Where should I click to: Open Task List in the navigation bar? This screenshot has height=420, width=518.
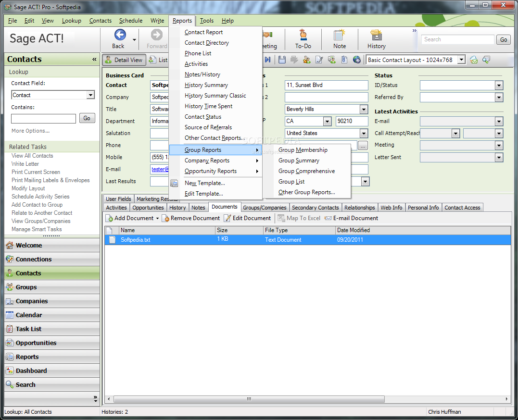pos(52,329)
